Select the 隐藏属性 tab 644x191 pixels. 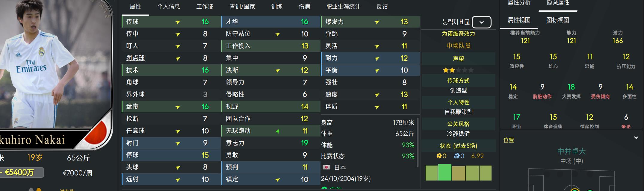tap(558, 3)
